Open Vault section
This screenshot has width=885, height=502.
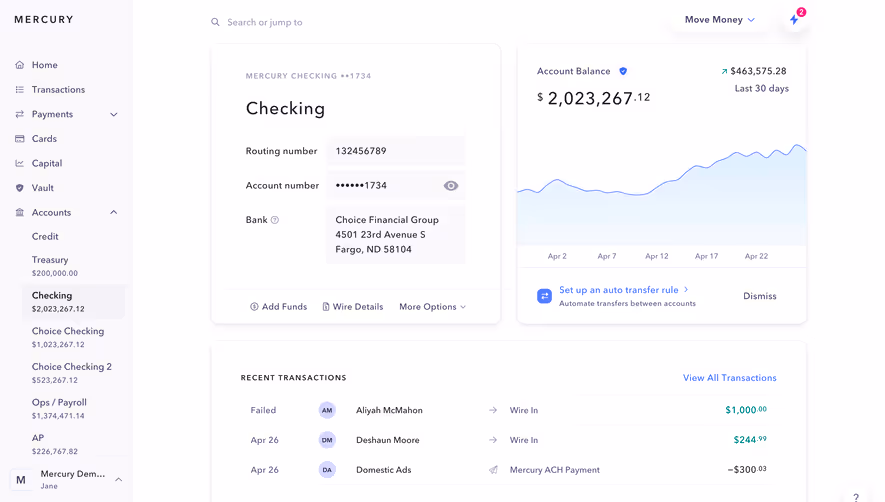tap(42, 187)
